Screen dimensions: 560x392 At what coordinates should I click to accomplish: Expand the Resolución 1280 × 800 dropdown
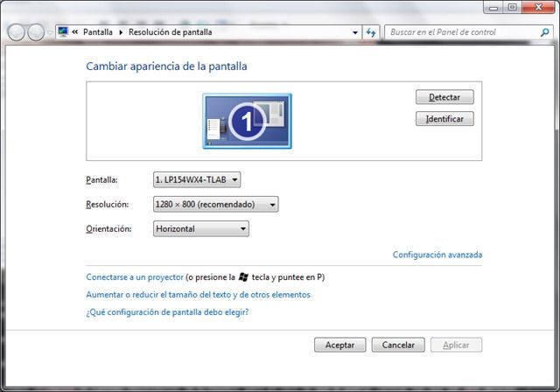215,204
